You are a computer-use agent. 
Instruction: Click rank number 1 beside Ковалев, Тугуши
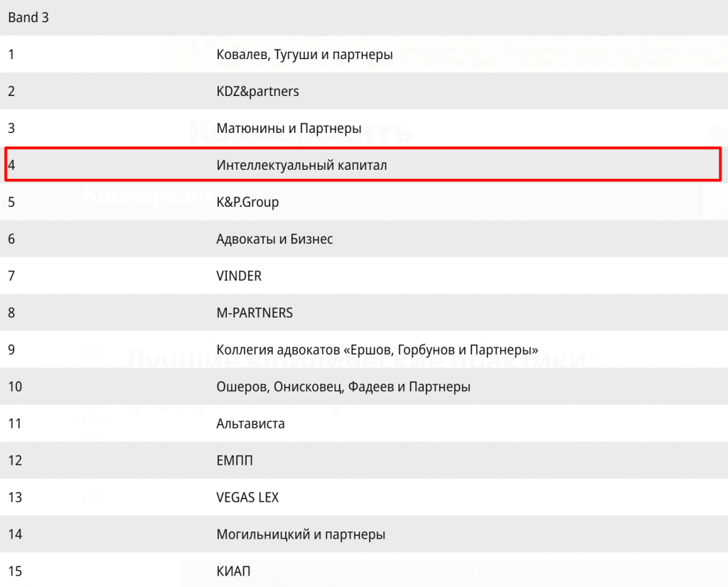11,55
